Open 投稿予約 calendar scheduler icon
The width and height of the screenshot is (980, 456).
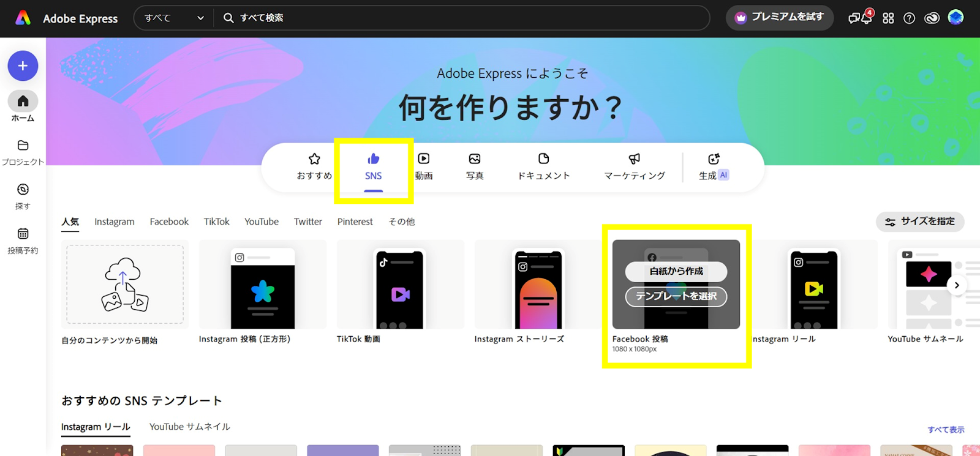(x=23, y=234)
